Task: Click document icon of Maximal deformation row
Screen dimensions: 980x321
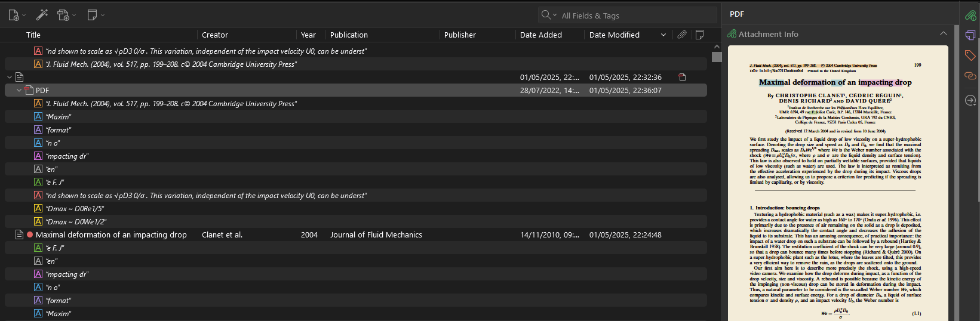Action: tap(19, 234)
